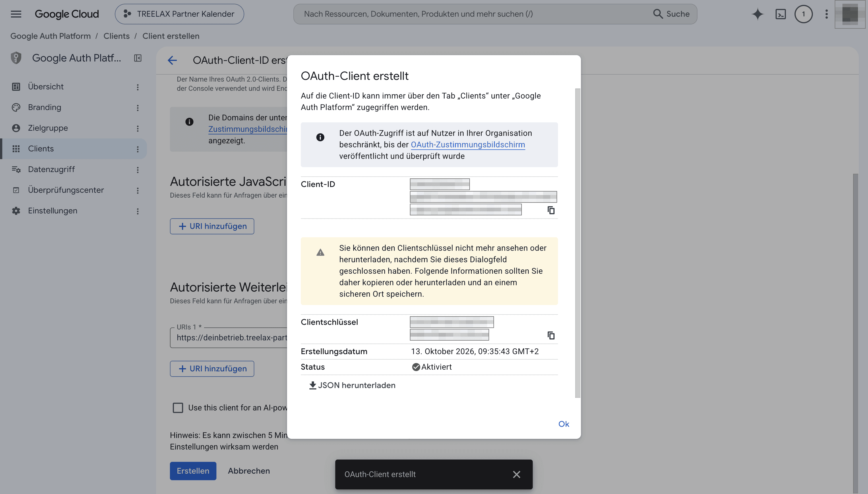The height and width of the screenshot is (494, 868).
Task: Click the Gemini sparkle icon in the header
Action: pos(757,14)
